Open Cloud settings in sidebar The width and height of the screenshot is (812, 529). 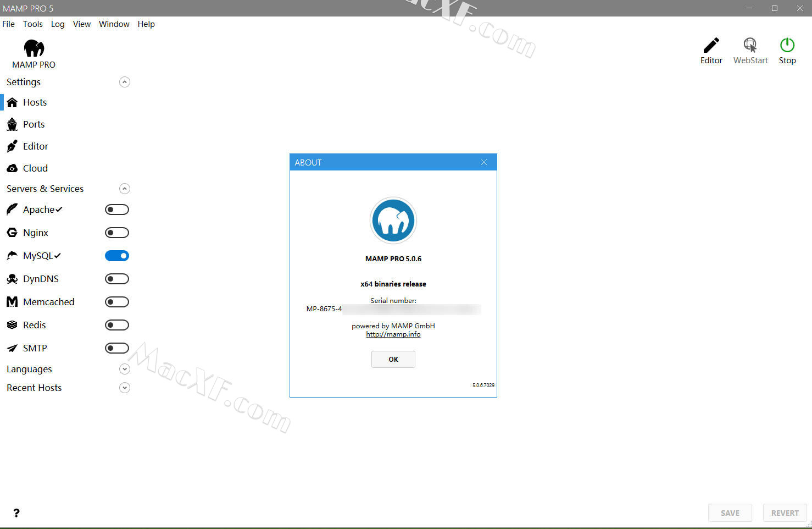[35, 168]
